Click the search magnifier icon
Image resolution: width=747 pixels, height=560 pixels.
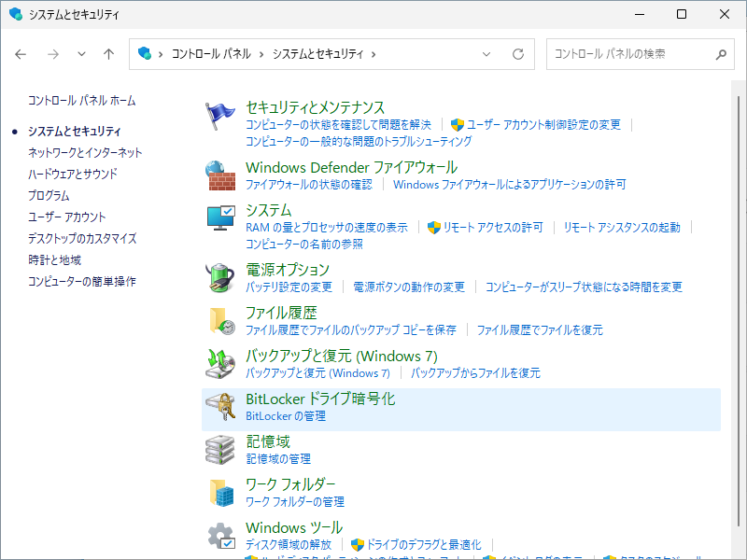721,54
